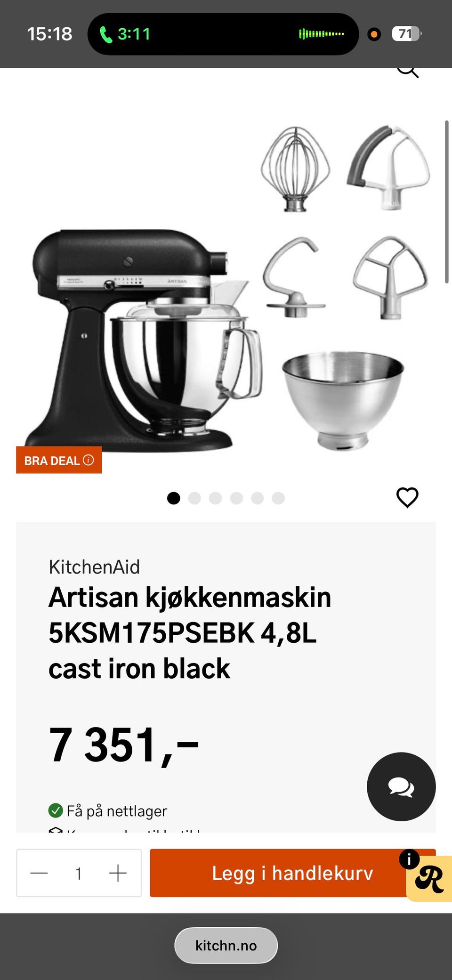
Task: Tap the search magnifier icon
Action: 408,72
